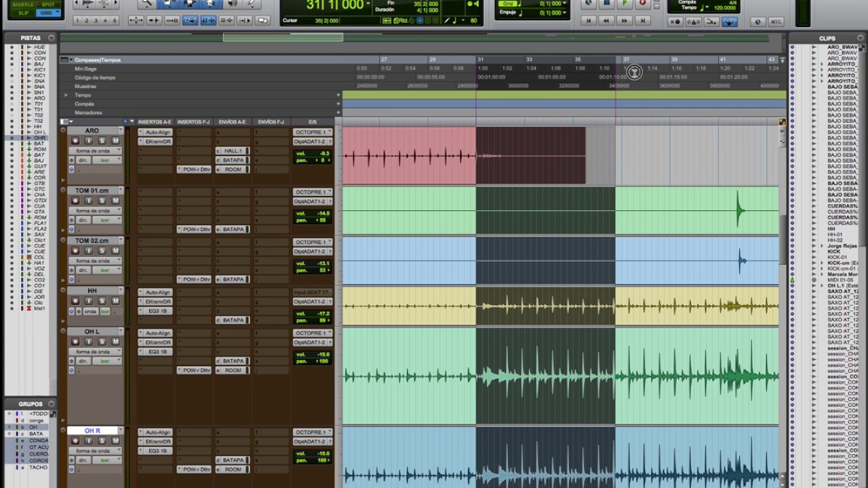Mute the TOM 02.cm track
Screen dimensions: 868x488
coord(115,251)
